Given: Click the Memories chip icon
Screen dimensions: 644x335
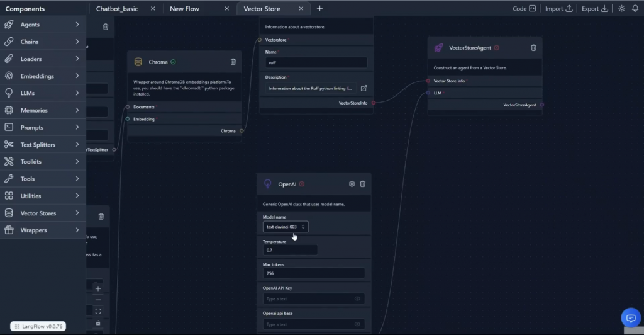Looking at the screenshot, I should (9, 110).
